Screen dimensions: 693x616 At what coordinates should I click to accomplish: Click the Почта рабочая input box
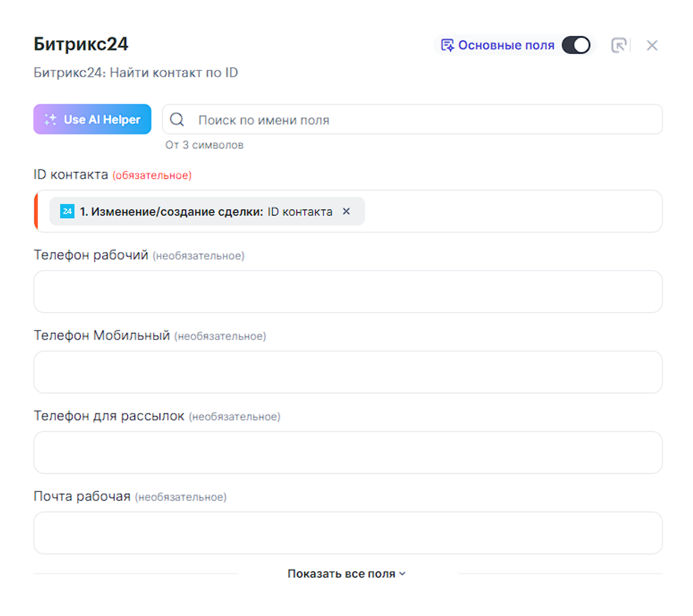tap(348, 533)
